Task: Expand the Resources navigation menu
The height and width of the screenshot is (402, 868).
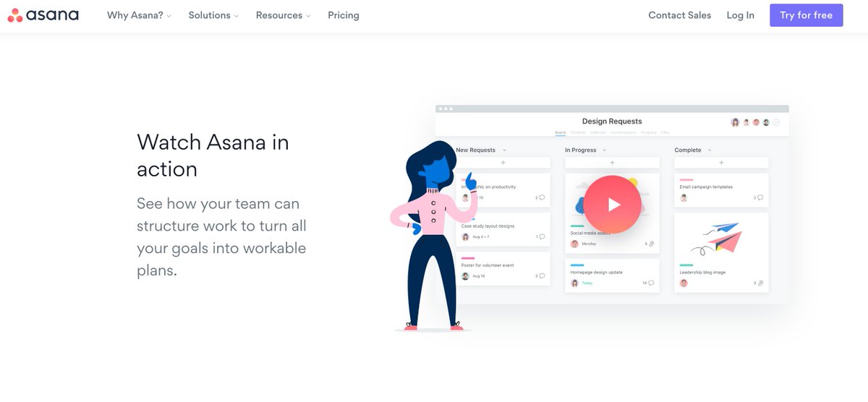Action: pyautogui.click(x=283, y=15)
